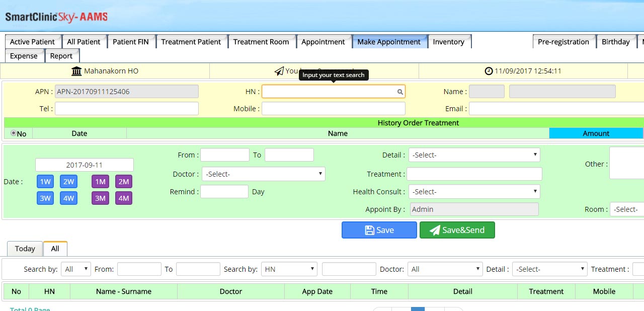Click the bank icon beside Mahanakorn HO

(x=76, y=71)
